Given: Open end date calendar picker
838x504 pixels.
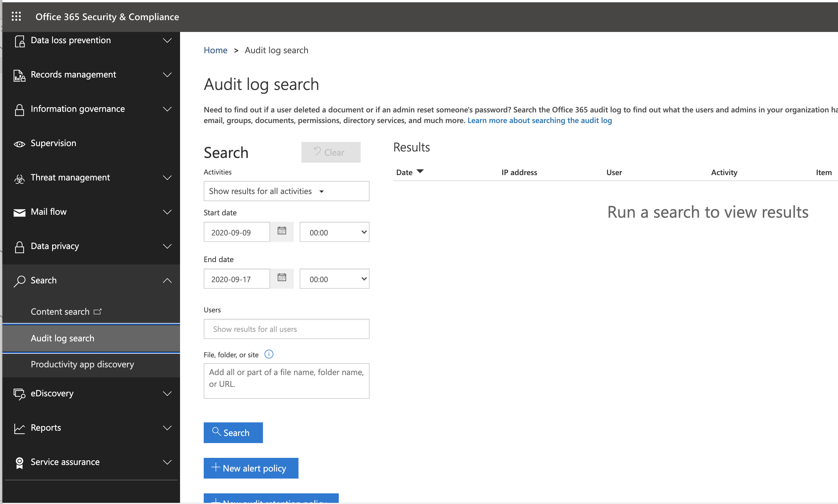Looking at the screenshot, I should tap(282, 278).
